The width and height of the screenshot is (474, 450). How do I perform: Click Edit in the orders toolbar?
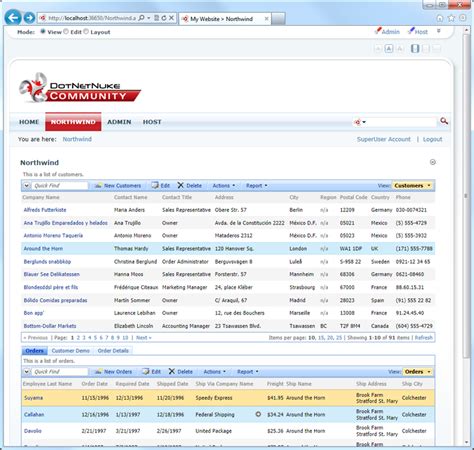152,372
